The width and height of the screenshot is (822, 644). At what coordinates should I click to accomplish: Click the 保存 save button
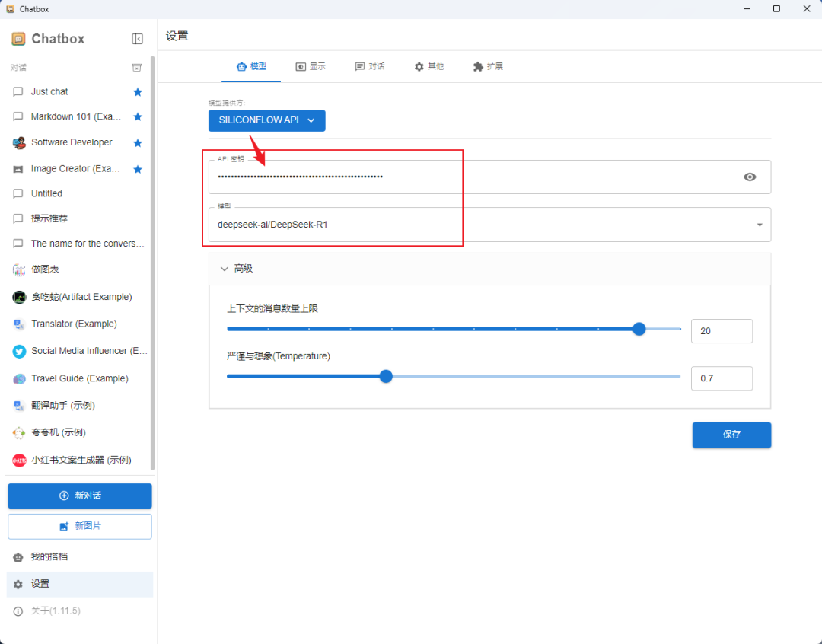731,435
